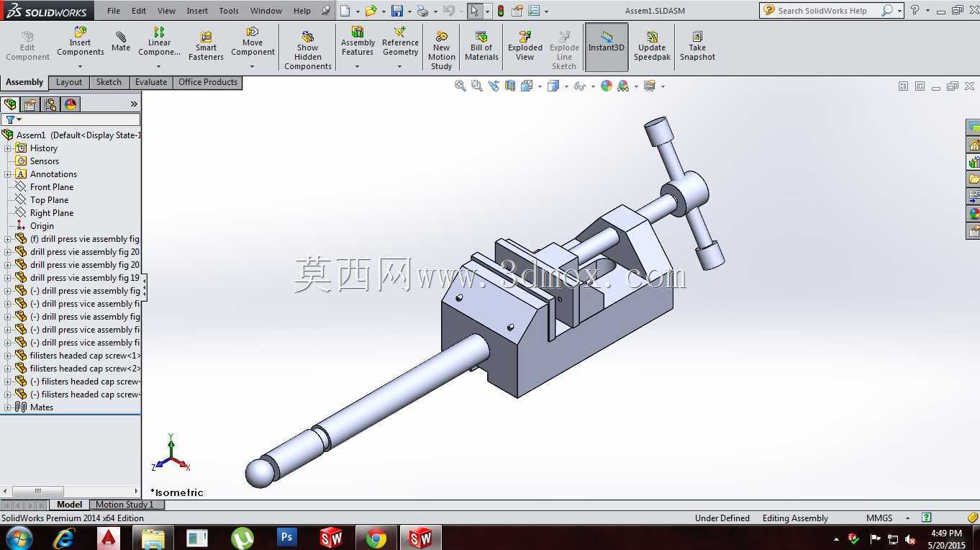
Task: Switch to the Sketch tab
Action: pos(109,82)
